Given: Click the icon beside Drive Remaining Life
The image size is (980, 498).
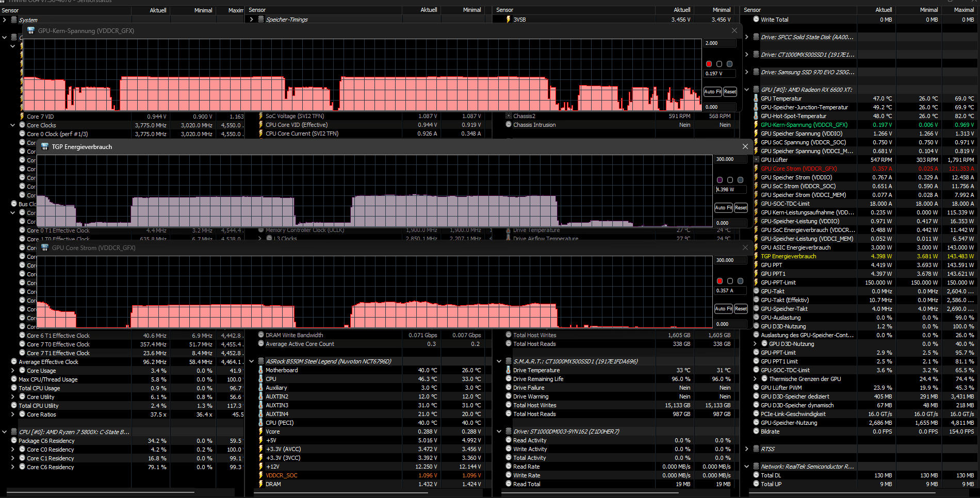Looking at the screenshot, I should tap(509, 379).
